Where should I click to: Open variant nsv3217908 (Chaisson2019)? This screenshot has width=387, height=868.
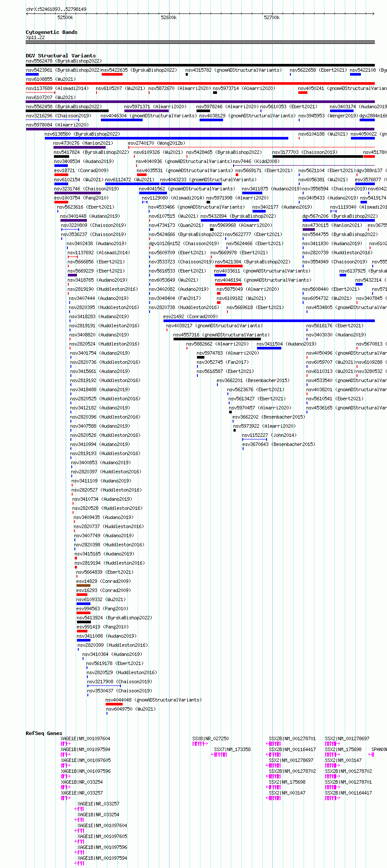[x=120, y=682]
